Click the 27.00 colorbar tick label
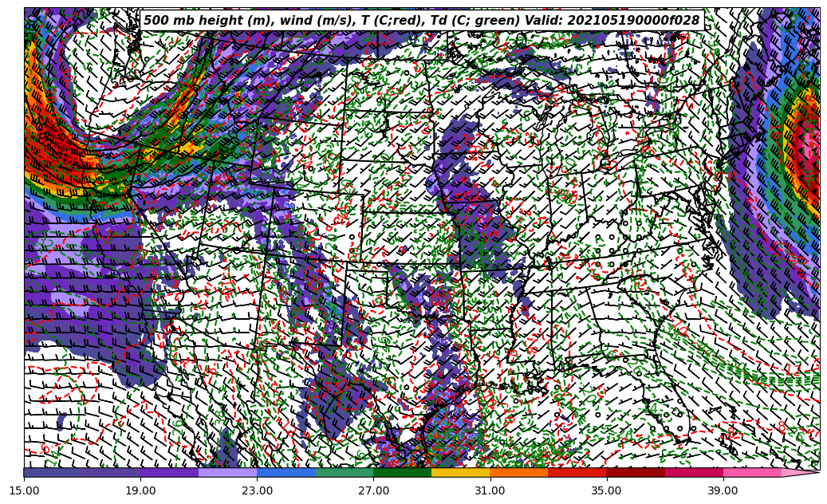 (373, 490)
